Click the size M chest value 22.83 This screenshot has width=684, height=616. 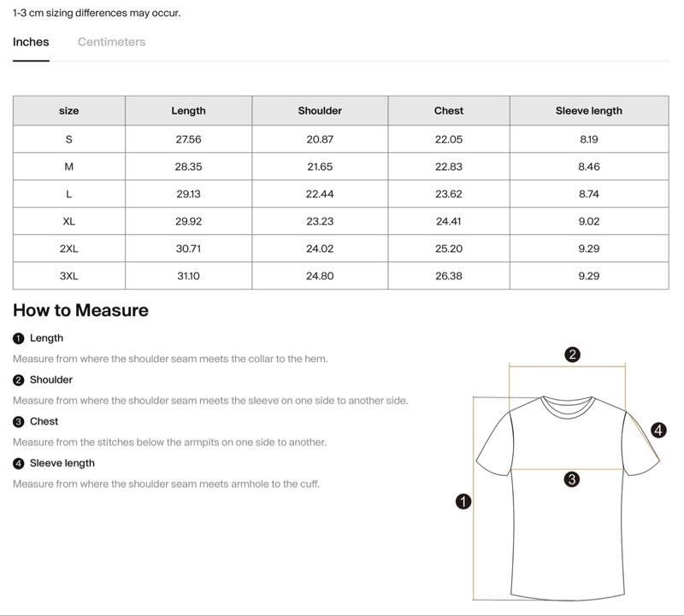(449, 167)
